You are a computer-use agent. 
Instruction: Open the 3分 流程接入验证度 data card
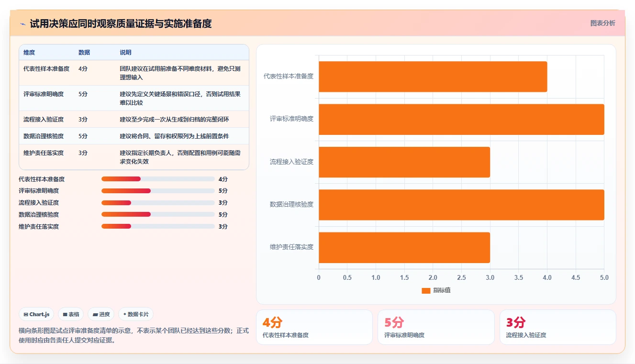558,327
